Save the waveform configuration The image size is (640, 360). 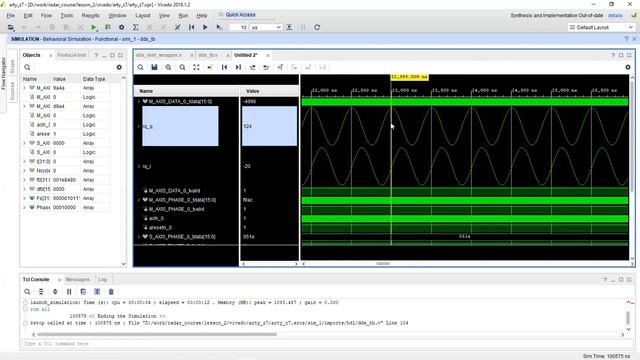[154, 67]
